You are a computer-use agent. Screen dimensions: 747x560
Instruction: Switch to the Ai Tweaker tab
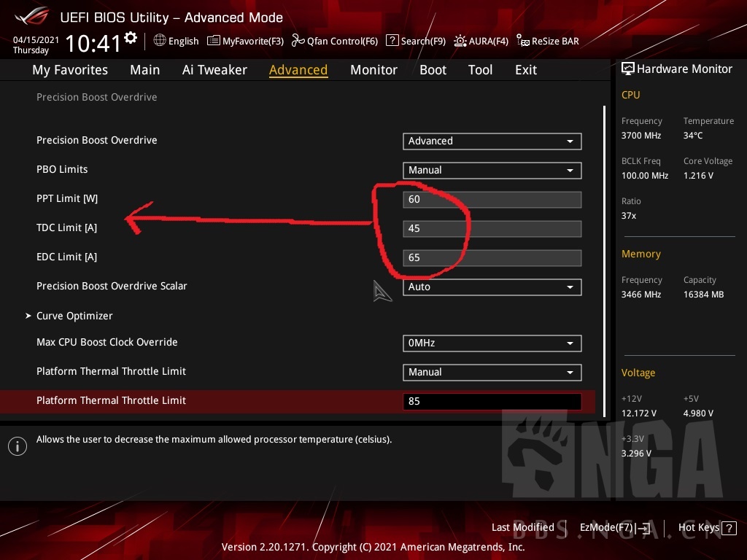pyautogui.click(x=214, y=69)
